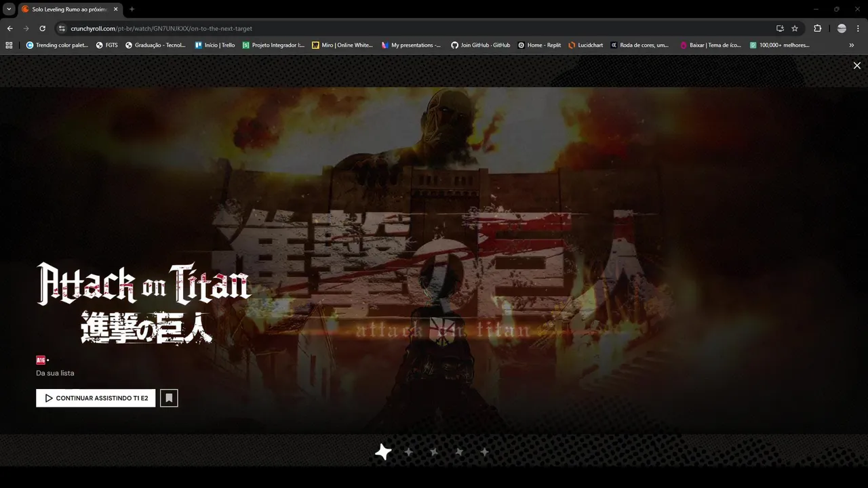Open the Projeto Integrador bookmark
868x488 pixels.
click(x=274, y=45)
